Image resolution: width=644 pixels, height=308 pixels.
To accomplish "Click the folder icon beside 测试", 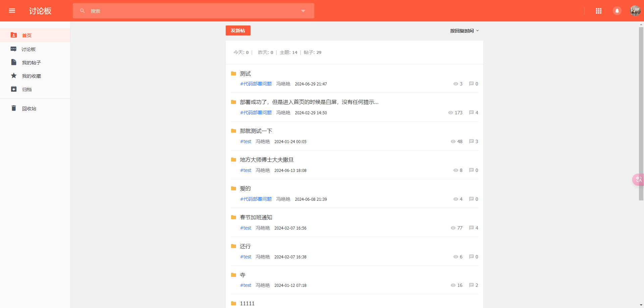I will [234, 73].
